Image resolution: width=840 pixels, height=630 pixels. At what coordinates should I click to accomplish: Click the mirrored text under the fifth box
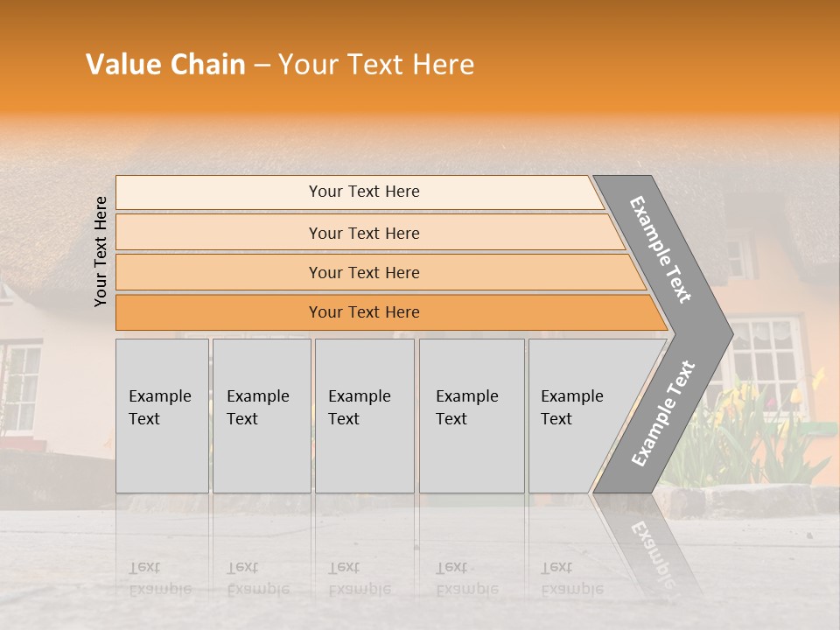(572, 578)
